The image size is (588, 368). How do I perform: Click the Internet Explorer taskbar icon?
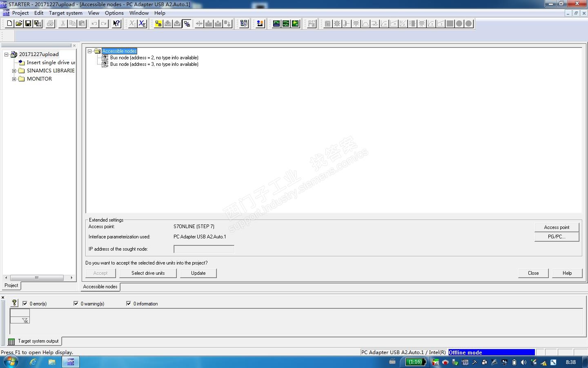coord(33,362)
